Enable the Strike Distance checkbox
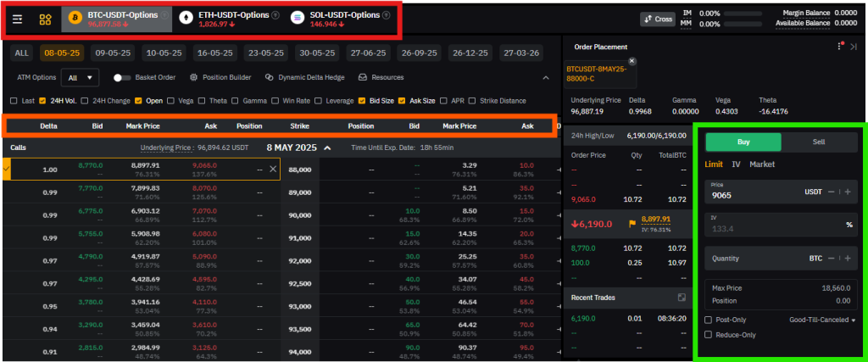The height and width of the screenshot is (362, 868). coord(472,101)
